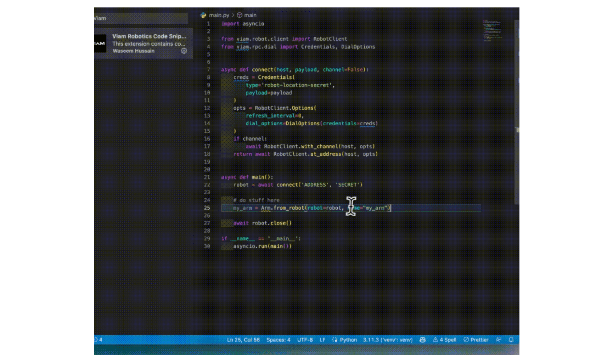
Task: Focus the extensions search field containing 'Viam'
Action: (141, 18)
